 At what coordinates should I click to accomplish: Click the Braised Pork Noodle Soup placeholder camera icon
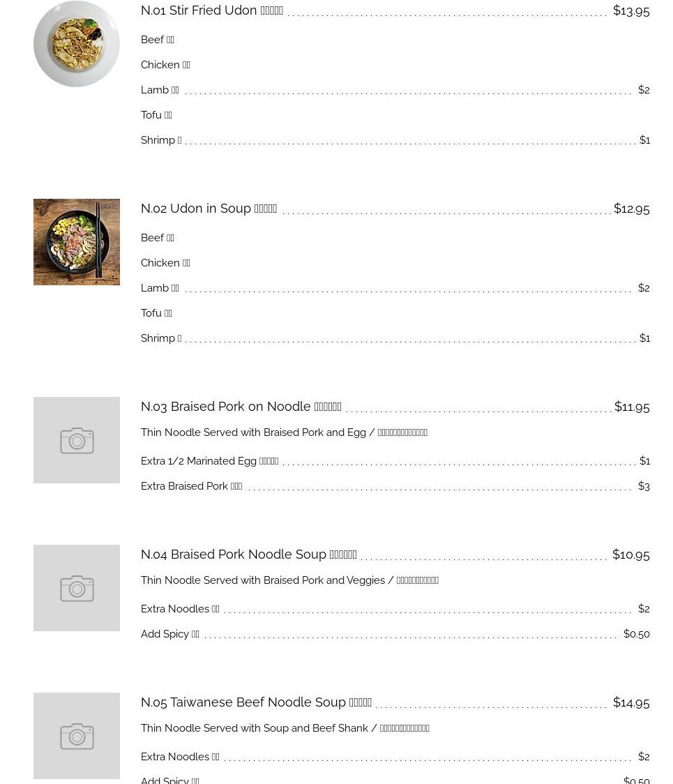[77, 588]
